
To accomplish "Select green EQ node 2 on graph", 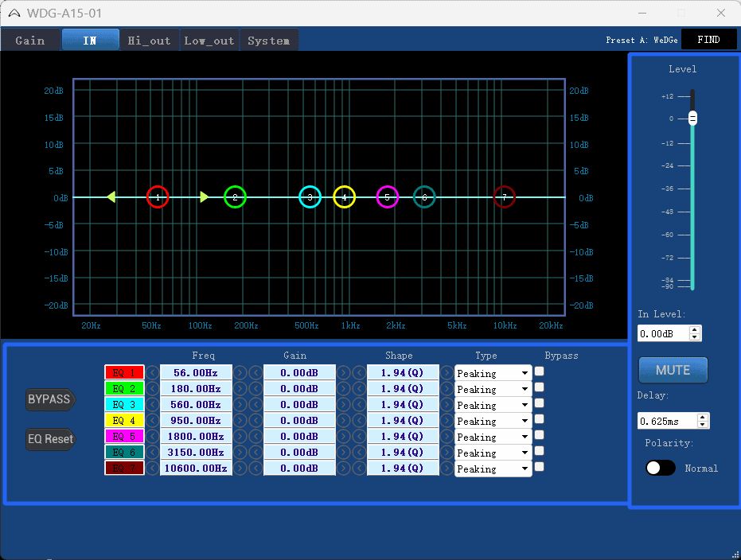I will (235, 197).
